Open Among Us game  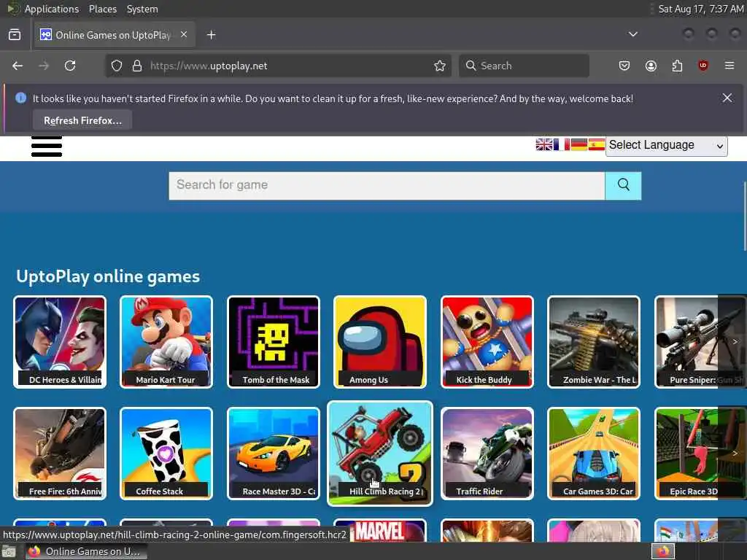[x=380, y=342]
